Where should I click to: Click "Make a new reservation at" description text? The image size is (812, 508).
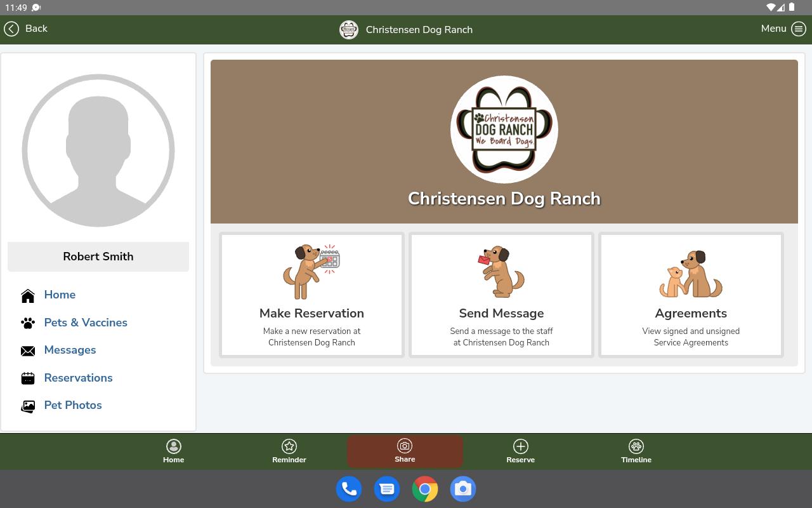[x=311, y=331]
